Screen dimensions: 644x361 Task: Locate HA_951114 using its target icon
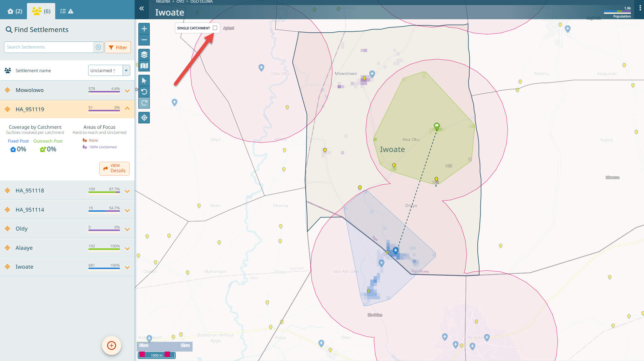click(x=7, y=210)
